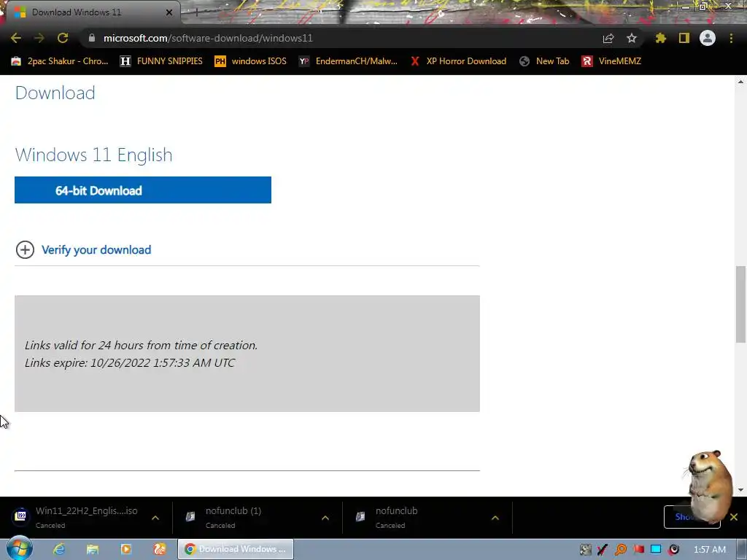Click the scrollbar up arrow
747x560 pixels.
tap(740, 82)
